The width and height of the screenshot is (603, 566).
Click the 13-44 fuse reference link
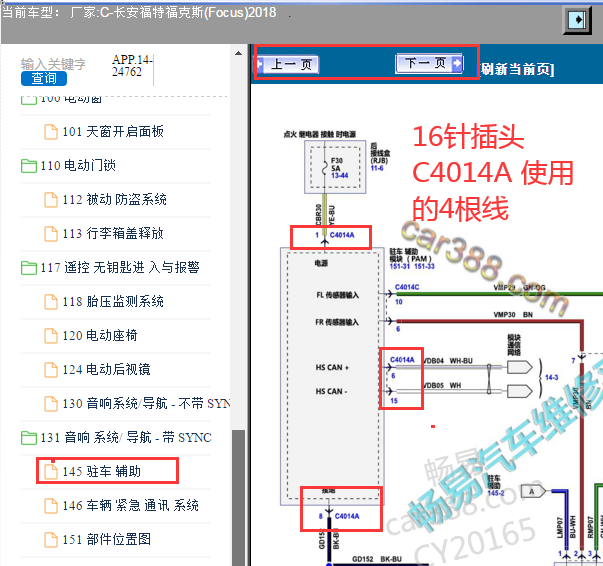(x=340, y=176)
